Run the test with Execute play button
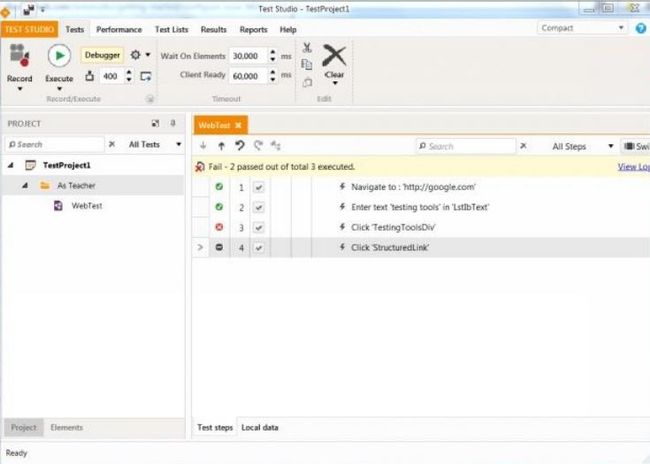Viewport: 650px width, 464px height. (59, 55)
